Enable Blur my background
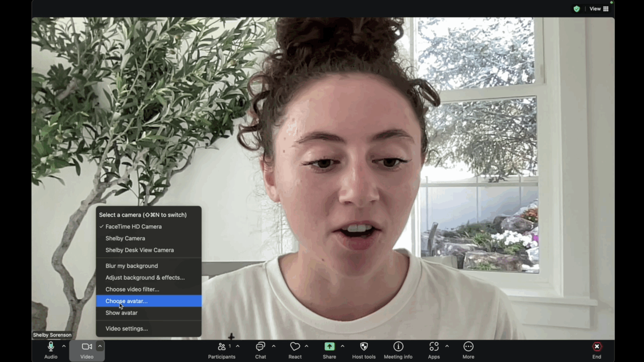The height and width of the screenshot is (362, 644). pyautogui.click(x=132, y=266)
